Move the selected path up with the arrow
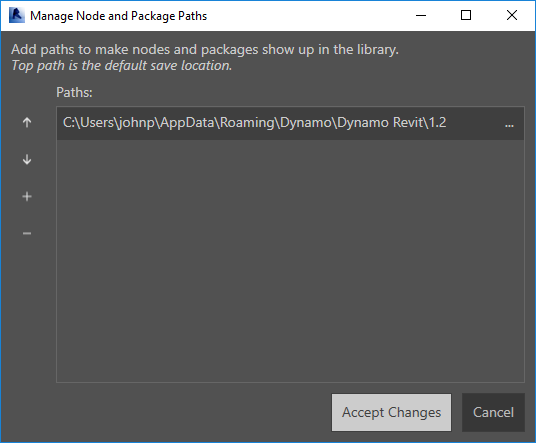The width and height of the screenshot is (536, 443). [x=27, y=122]
